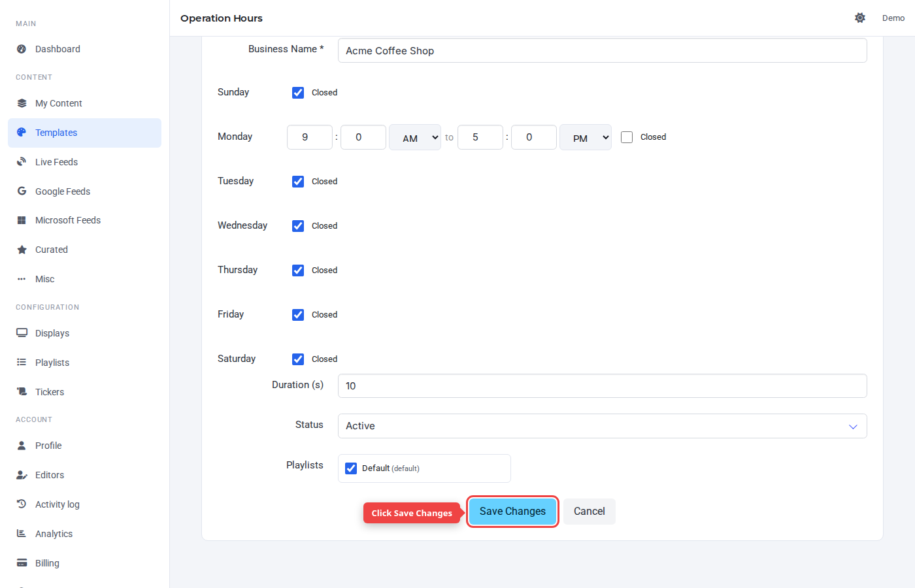Click the Displays monitor icon
The width and height of the screenshot is (915, 588).
[x=22, y=333]
